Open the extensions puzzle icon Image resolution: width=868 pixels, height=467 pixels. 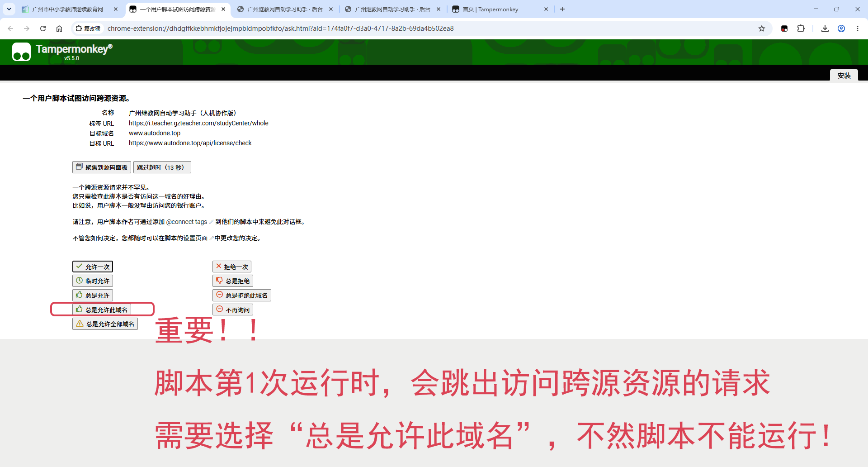pyautogui.click(x=801, y=29)
